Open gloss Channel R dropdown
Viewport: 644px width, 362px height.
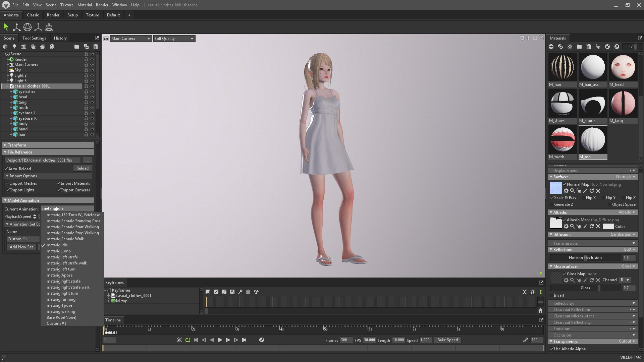pyautogui.click(x=625, y=280)
